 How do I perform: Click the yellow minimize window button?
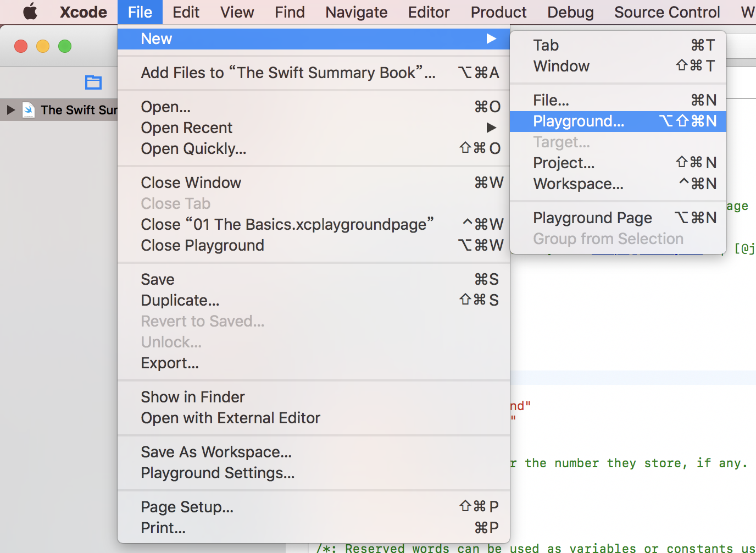pos(43,46)
